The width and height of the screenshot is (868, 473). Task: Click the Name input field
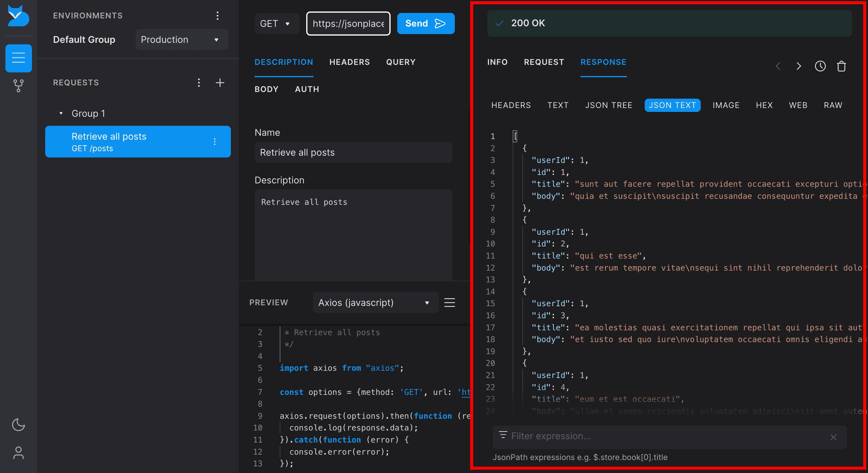click(x=353, y=153)
